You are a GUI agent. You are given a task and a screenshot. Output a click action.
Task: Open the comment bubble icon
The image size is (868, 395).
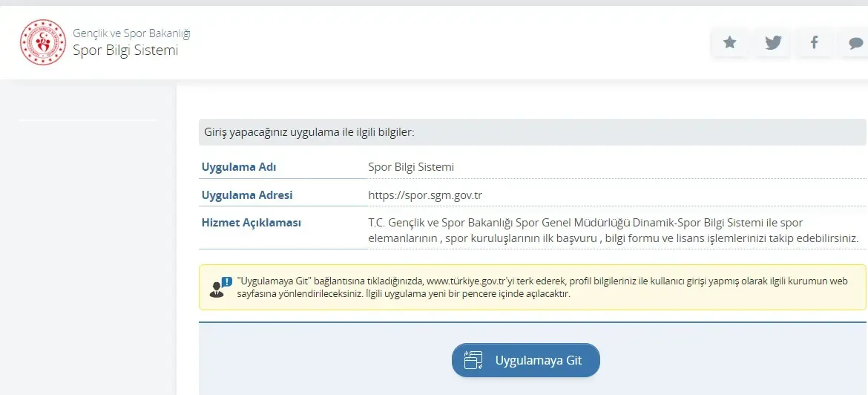855,42
